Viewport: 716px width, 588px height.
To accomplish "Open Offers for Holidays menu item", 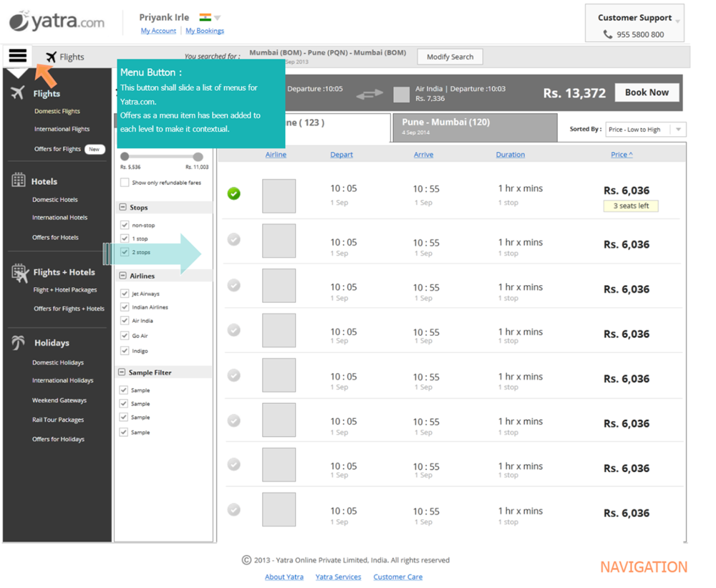I will point(58,439).
